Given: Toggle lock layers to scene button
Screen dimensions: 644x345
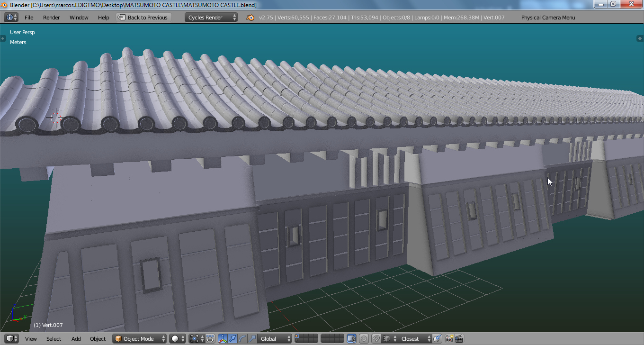Looking at the screenshot, I should click(x=351, y=339).
